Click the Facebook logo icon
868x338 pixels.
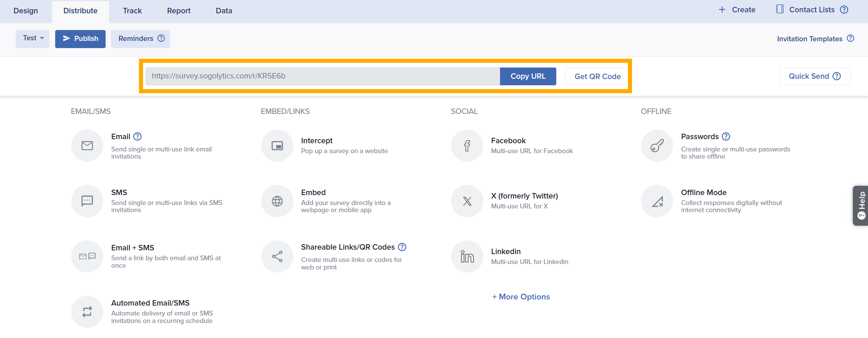pos(467,146)
